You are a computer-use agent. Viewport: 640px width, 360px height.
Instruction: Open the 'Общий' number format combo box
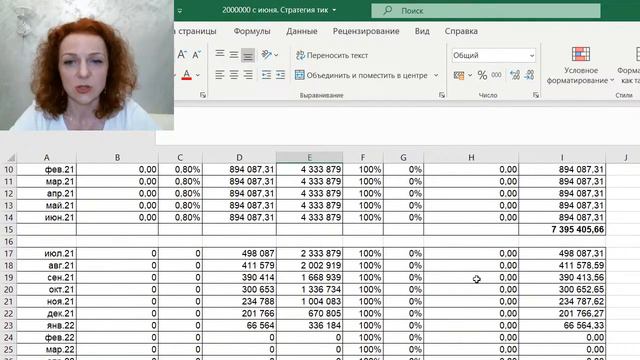click(x=493, y=55)
